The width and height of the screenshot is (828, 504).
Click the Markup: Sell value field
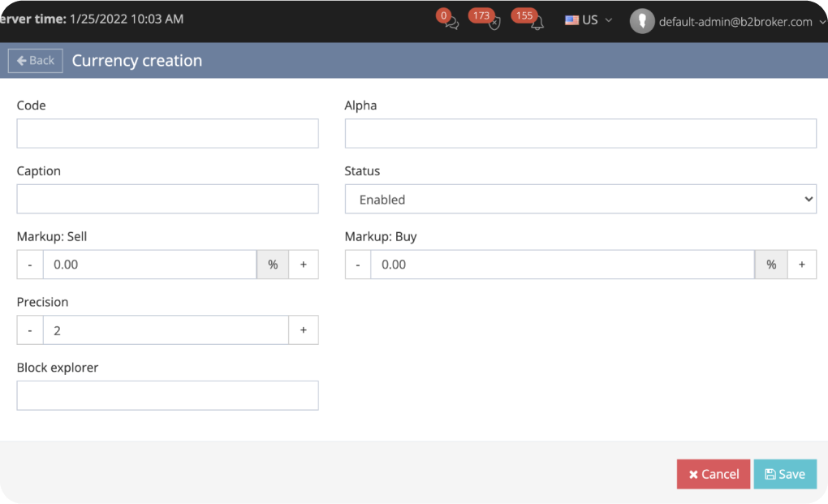[150, 265]
